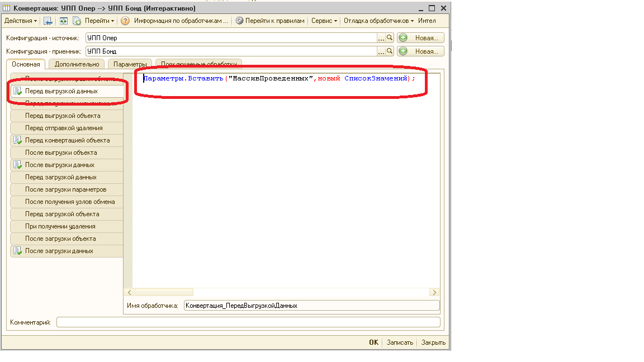Click the first toolbar icon after Действия

click(48, 21)
